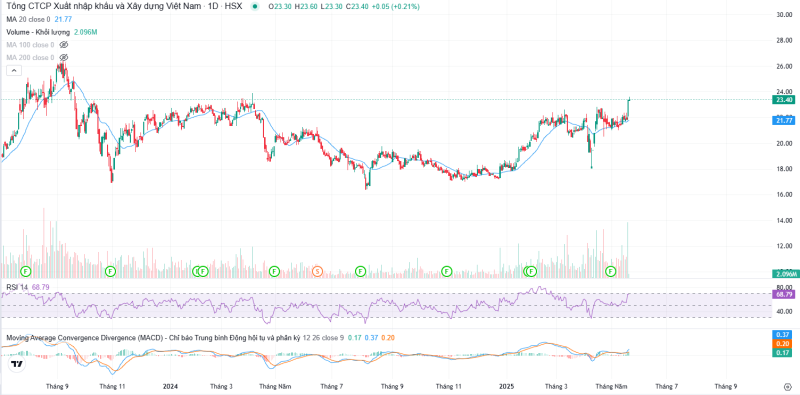This screenshot has width=800, height=395.
Task: Open chart settings gear at time axis end
Action: (788, 386)
